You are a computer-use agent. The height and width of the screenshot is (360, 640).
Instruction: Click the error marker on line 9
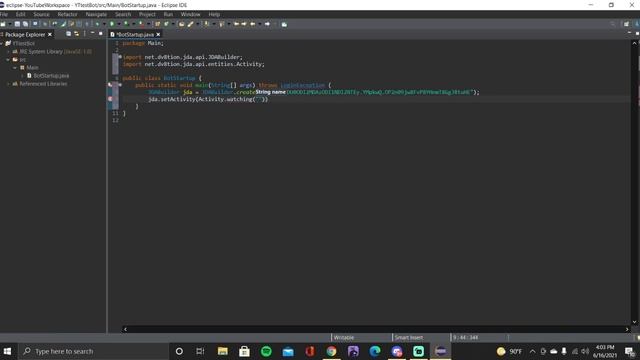click(x=110, y=99)
